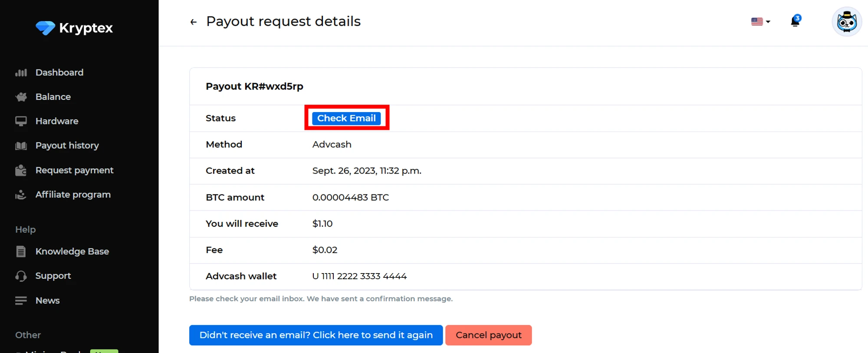Open the user avatar profile menu
The width and height of the screenshot is (868, 353).
pos(846,22)
